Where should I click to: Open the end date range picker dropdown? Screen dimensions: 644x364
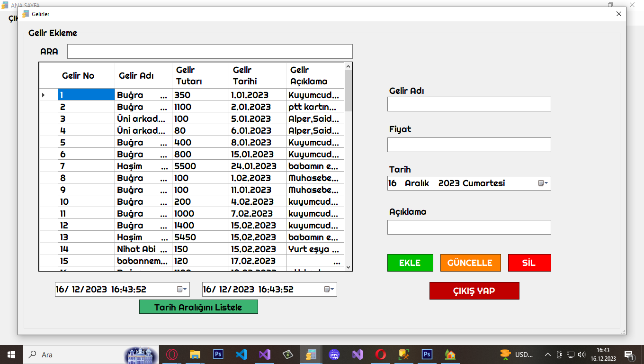pos(329,290)
